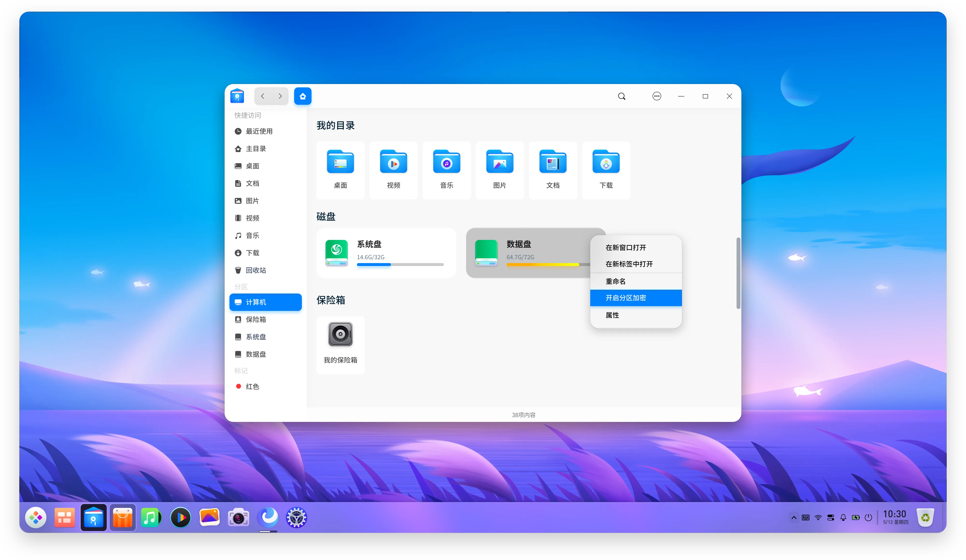
Task: Click the toggle-style icon in tray
Action: (831, 518)
